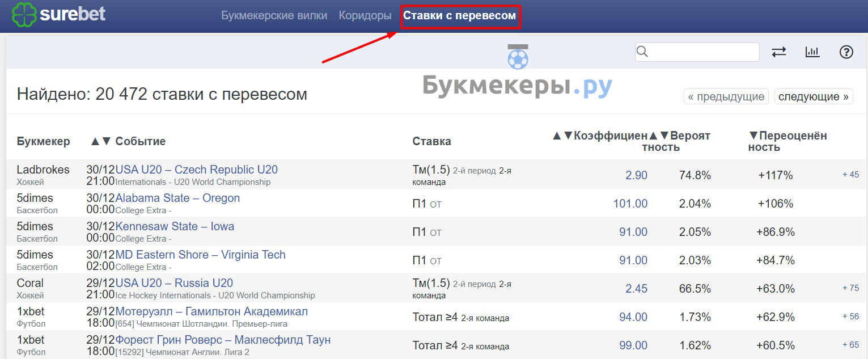The height and width of the screenshot is (359, 868).
Task: Click coefficient 101.00
Action: coord(630,204)
